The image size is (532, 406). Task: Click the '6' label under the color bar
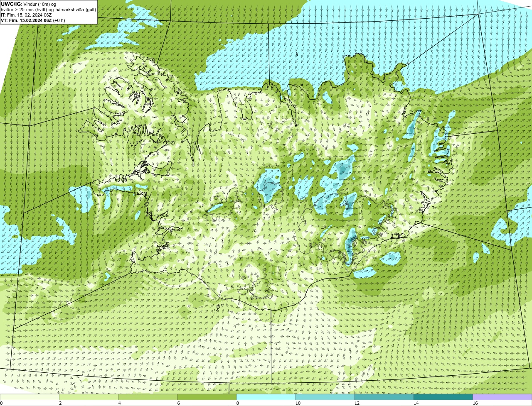[178, 403]
